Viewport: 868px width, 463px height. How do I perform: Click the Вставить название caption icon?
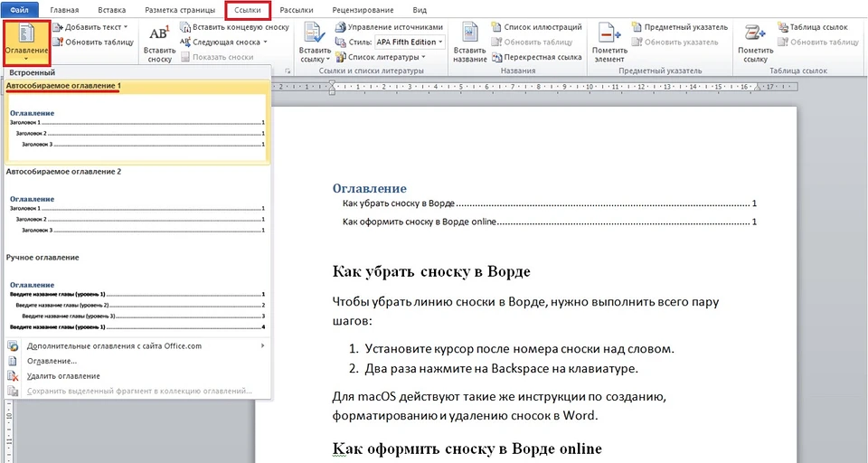[x=469, y=42]
